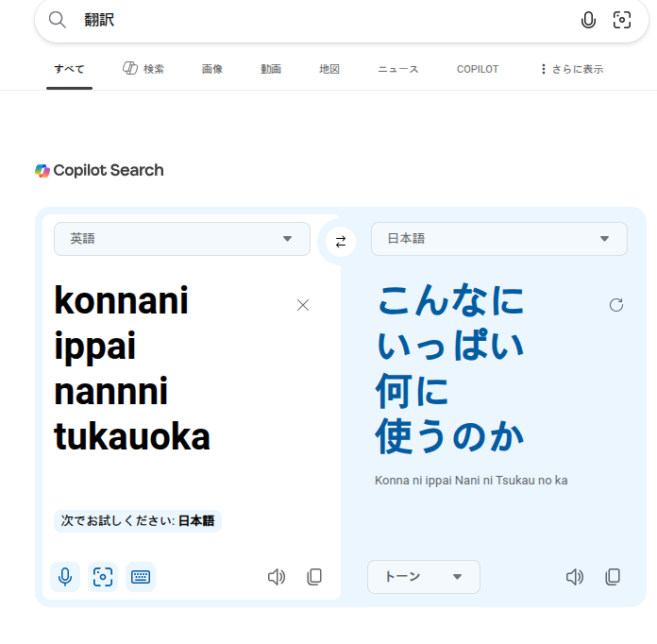Start voice input in translator panel

click(x=65, y=576)
